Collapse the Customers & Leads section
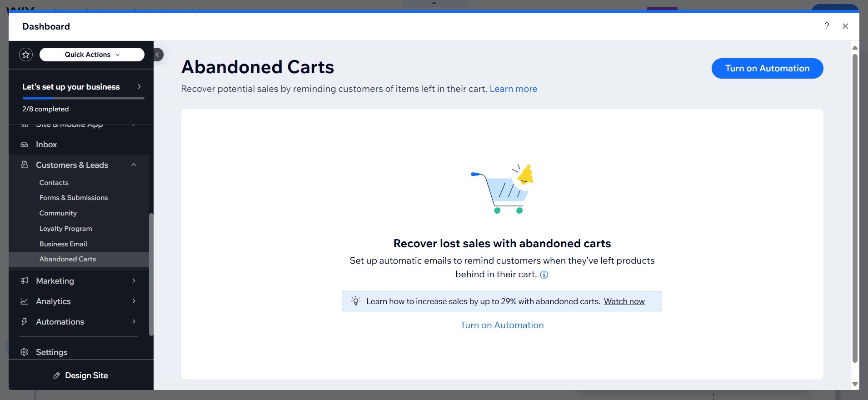 tap(134, 165)
